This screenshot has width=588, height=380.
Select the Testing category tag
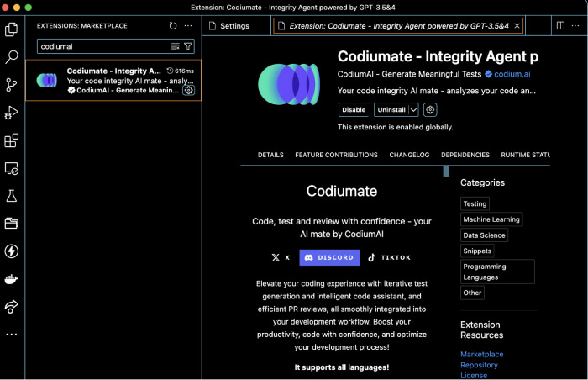point(475,203)
